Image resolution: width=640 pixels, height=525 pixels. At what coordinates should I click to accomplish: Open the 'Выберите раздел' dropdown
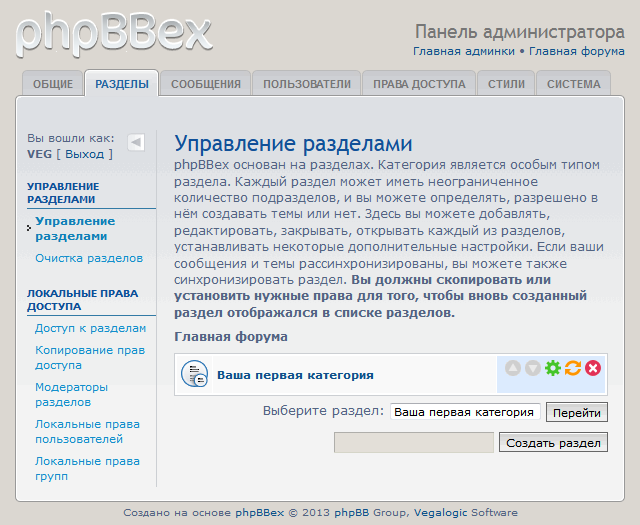(465, 412)
